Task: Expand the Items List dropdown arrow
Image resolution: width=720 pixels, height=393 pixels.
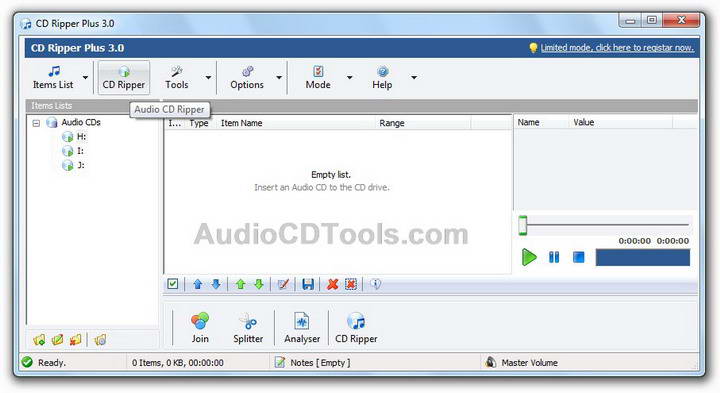Action: [x=85, y=78]
